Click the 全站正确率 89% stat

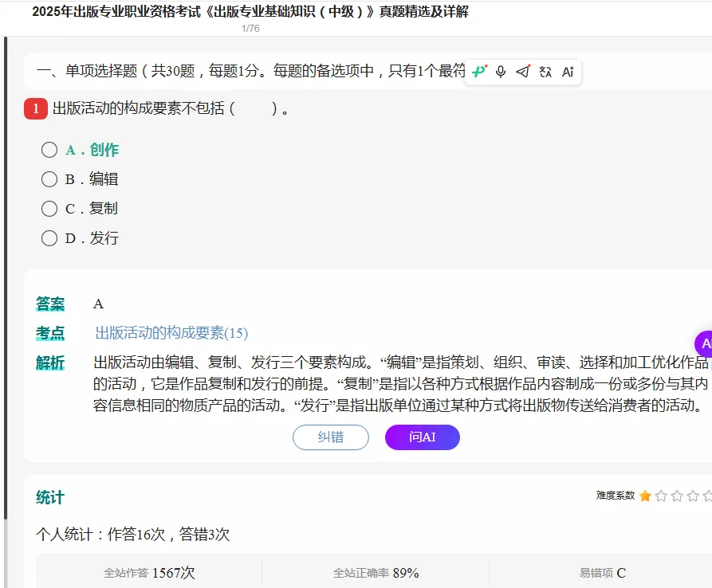tap(376, 573)
